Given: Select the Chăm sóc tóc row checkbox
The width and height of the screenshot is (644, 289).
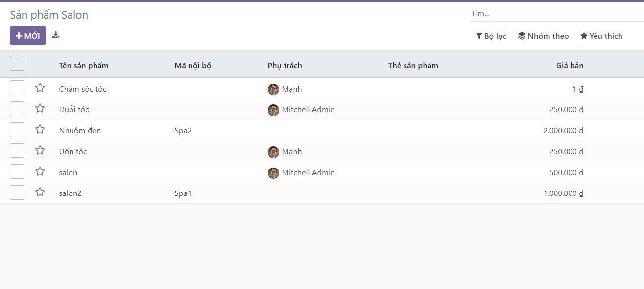Looking at the screenshot, I should coord(17,88).
